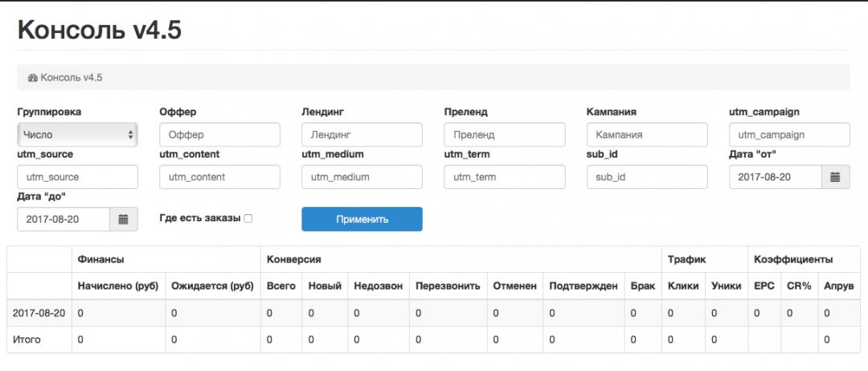Click the Отменен column header
This screenshot has height=371, width=868.
point(515,286)
